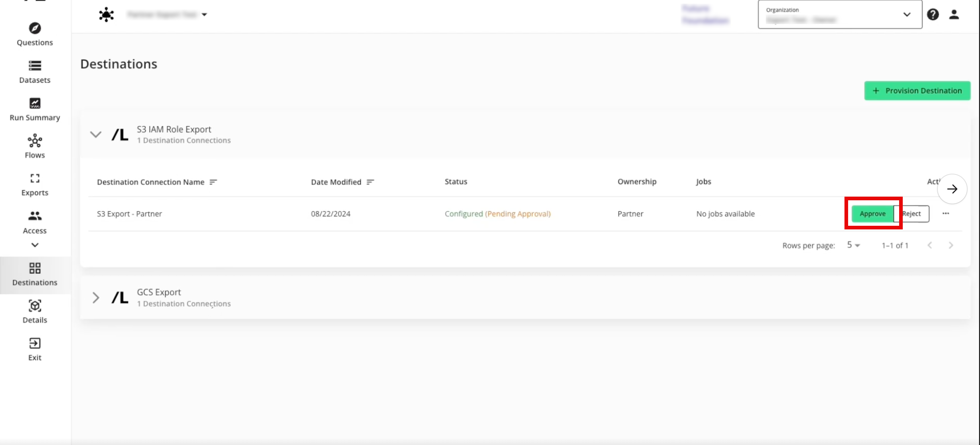Toggle sort on Date Modified column
Viewport: 980px width, 445px height.
(370, 182)
